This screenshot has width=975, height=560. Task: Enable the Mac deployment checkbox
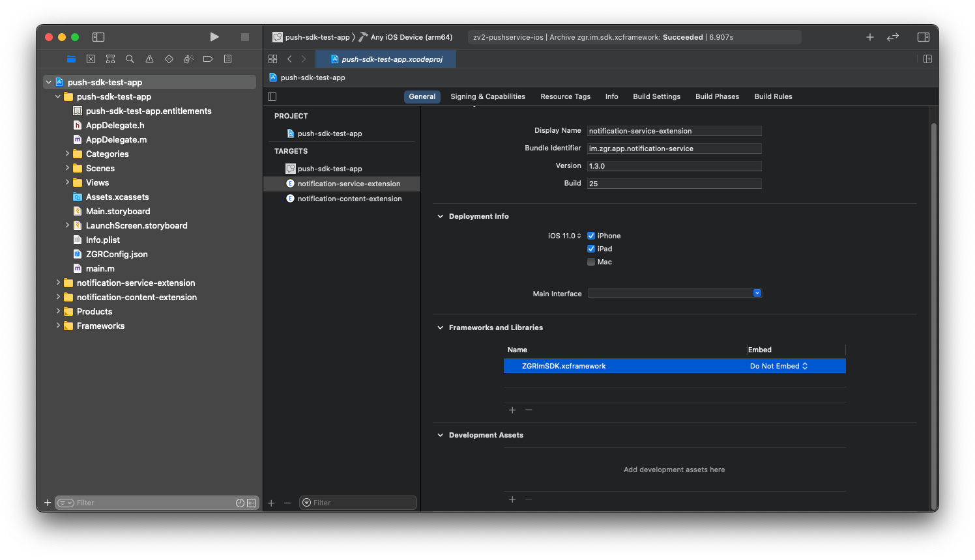pyautogui.click(x=591, y=262)
